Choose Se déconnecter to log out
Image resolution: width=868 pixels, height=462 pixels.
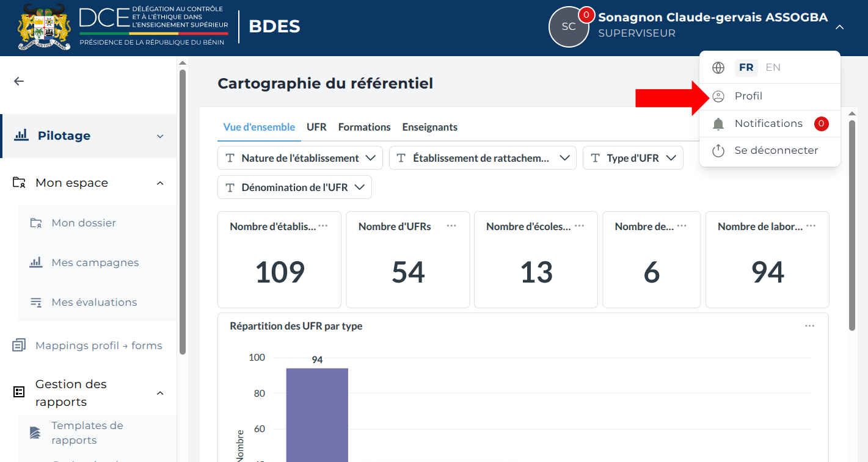770,150
